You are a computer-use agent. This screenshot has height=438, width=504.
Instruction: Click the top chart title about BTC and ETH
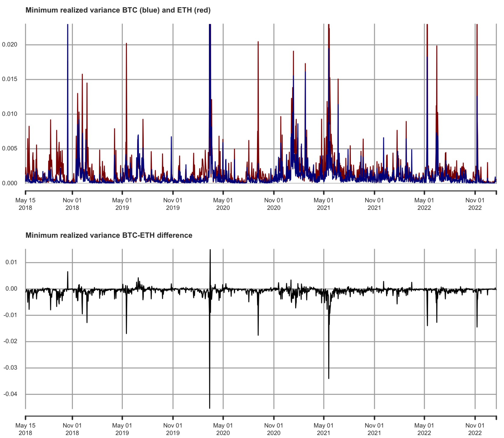[118, 10]
